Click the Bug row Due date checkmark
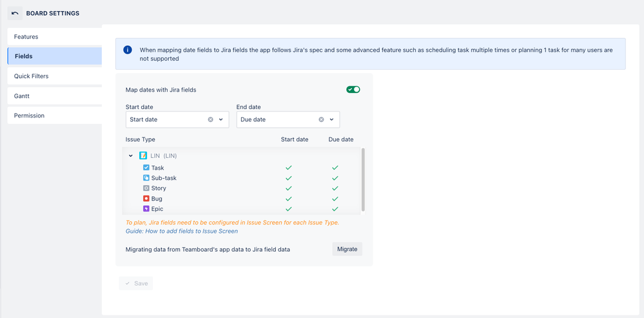The height and width of the screenshot is (318, 644). pos(335,199)
